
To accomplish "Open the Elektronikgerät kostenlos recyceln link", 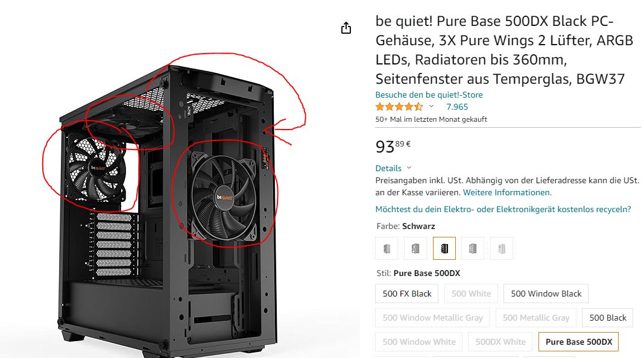I will pyautogui.click(x=503, y=209).
